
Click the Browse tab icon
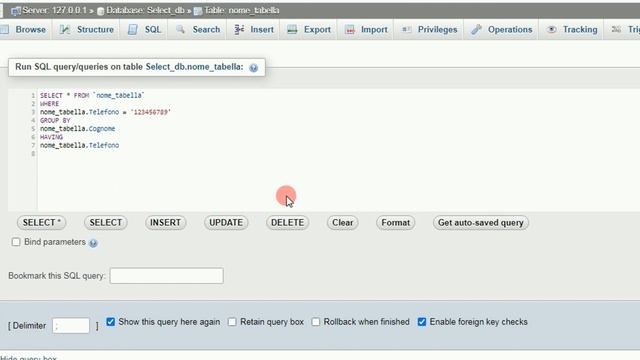coord(4,29)
